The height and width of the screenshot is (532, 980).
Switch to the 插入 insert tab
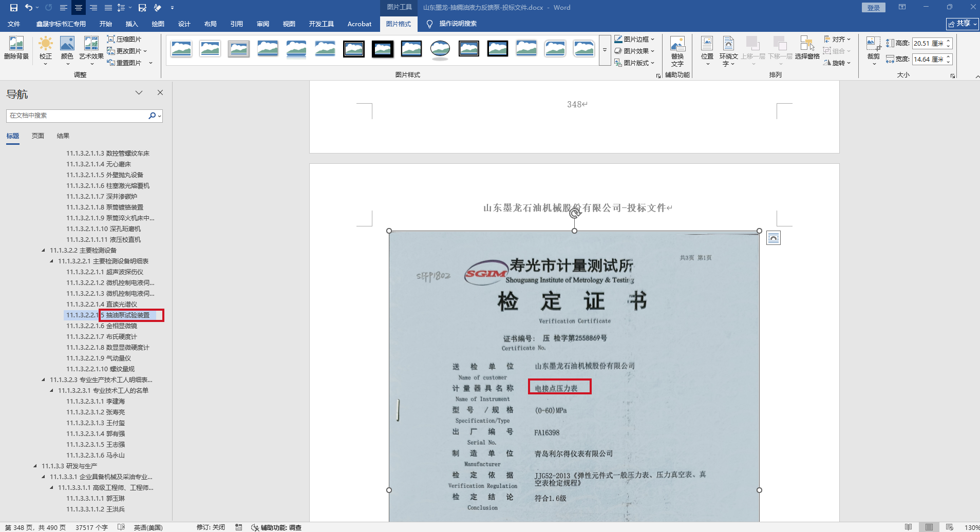point(132,24)
